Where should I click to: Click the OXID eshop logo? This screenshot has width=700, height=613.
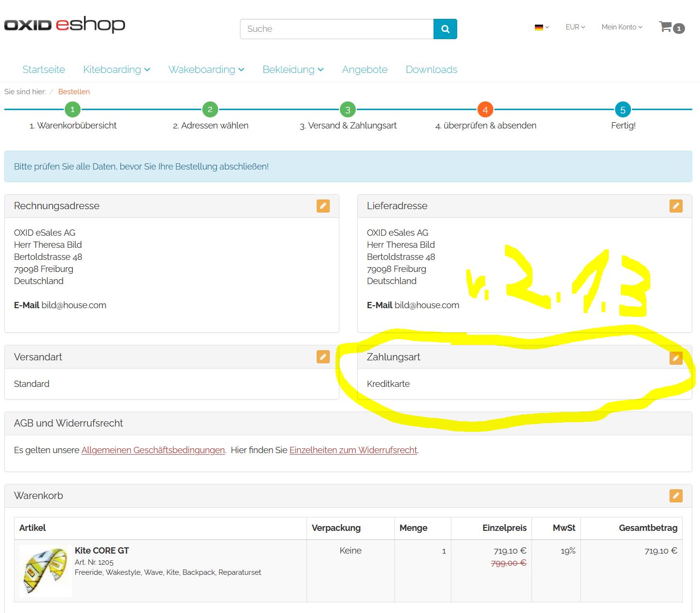click(x=65, y=25)
